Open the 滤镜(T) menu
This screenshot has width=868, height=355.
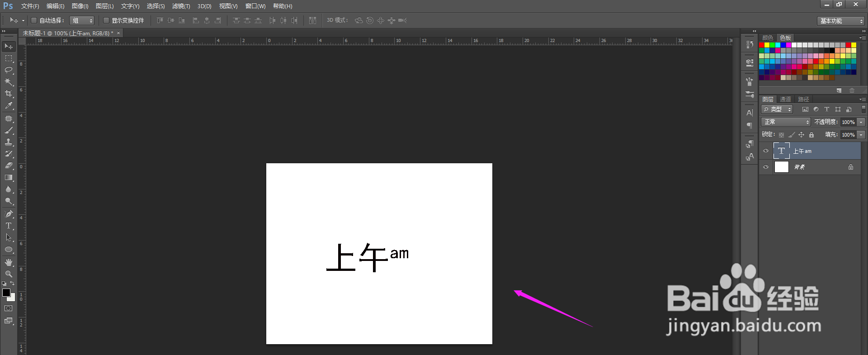(181, 6)
